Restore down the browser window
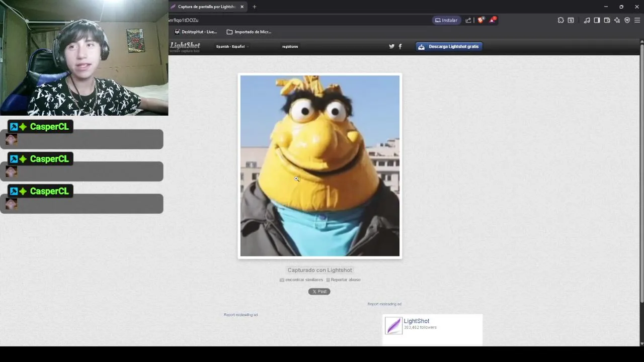 (621, 7)
